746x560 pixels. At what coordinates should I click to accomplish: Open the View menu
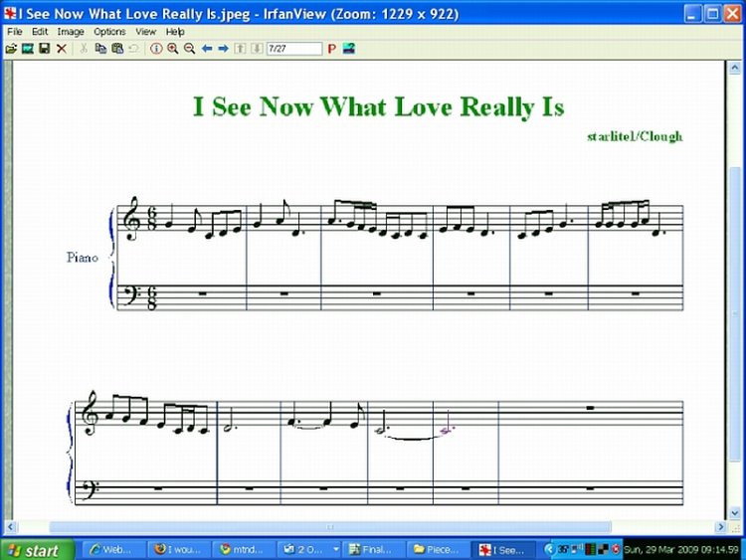[146, 32]
